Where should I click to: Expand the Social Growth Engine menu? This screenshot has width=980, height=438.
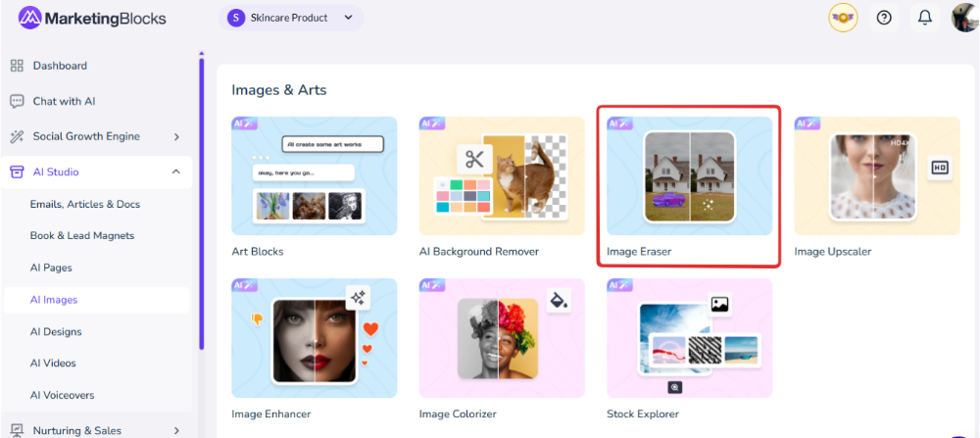(176, 137)
